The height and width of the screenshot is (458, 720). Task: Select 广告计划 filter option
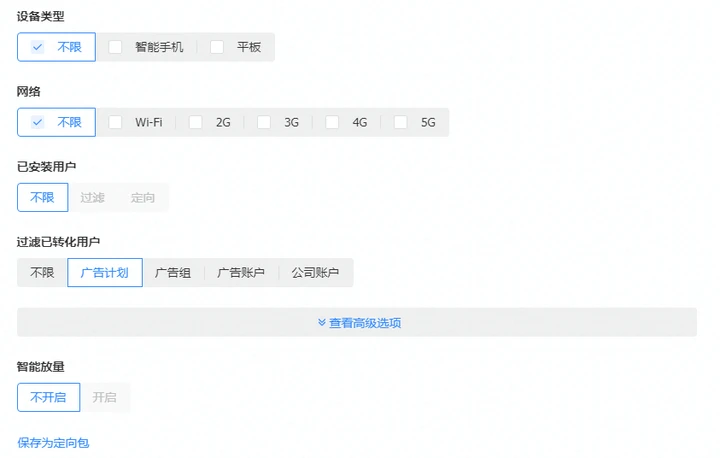[105, 272]
